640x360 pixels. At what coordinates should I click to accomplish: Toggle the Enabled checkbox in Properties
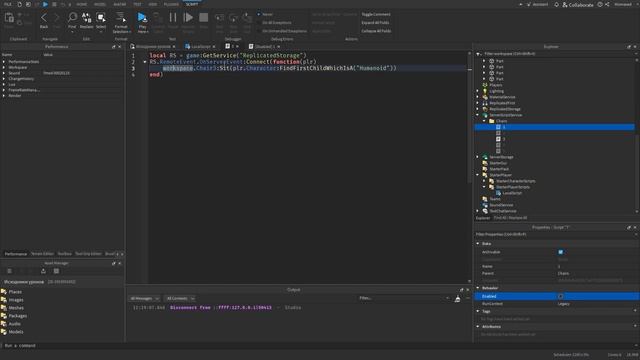(x=560, y=296)
